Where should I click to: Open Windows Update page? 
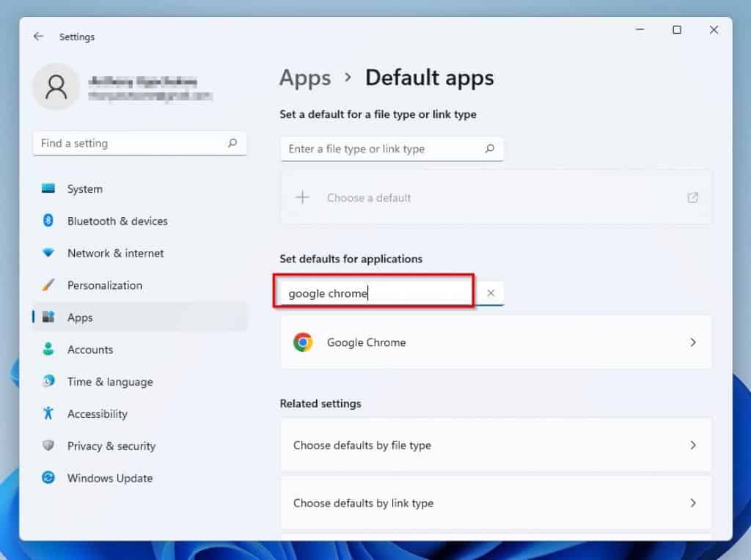point(140,478)
